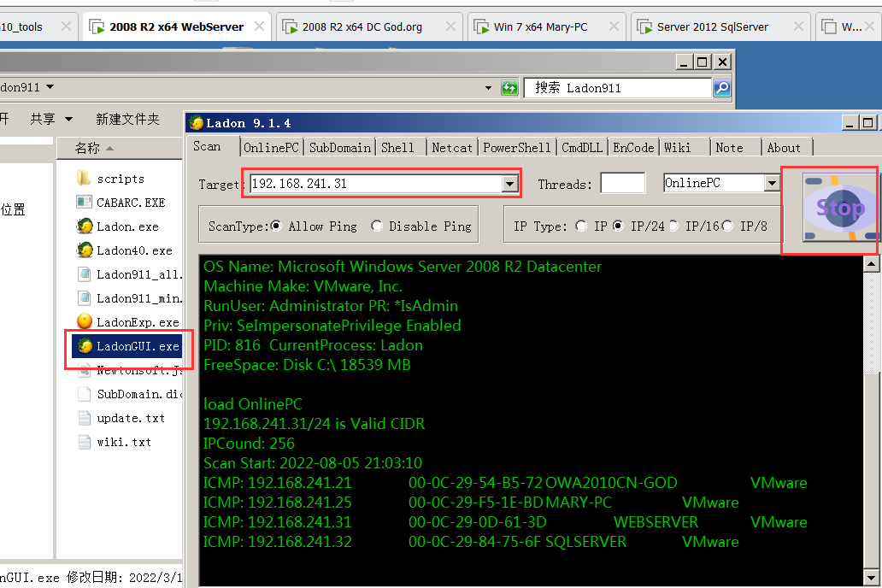Select the LadonGUI.exe file icon

(85, 346)
